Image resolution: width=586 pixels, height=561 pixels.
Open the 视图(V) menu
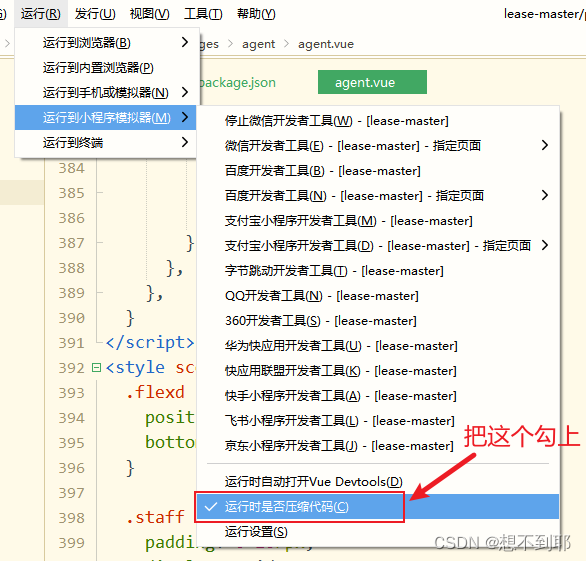(x=149, y=14)
